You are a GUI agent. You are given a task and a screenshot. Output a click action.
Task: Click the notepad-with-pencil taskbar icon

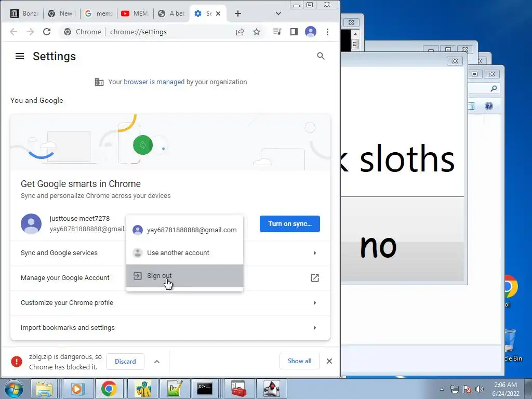tap(175, 389)
